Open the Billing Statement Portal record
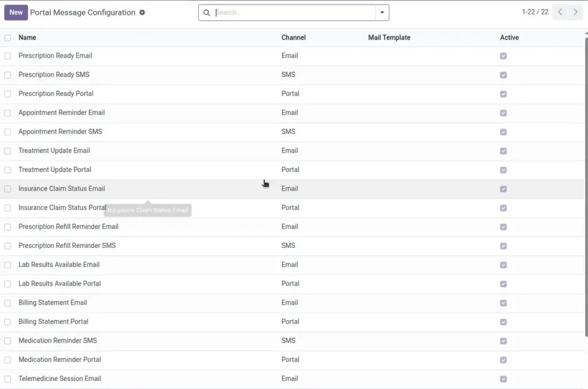 [53, 321]
